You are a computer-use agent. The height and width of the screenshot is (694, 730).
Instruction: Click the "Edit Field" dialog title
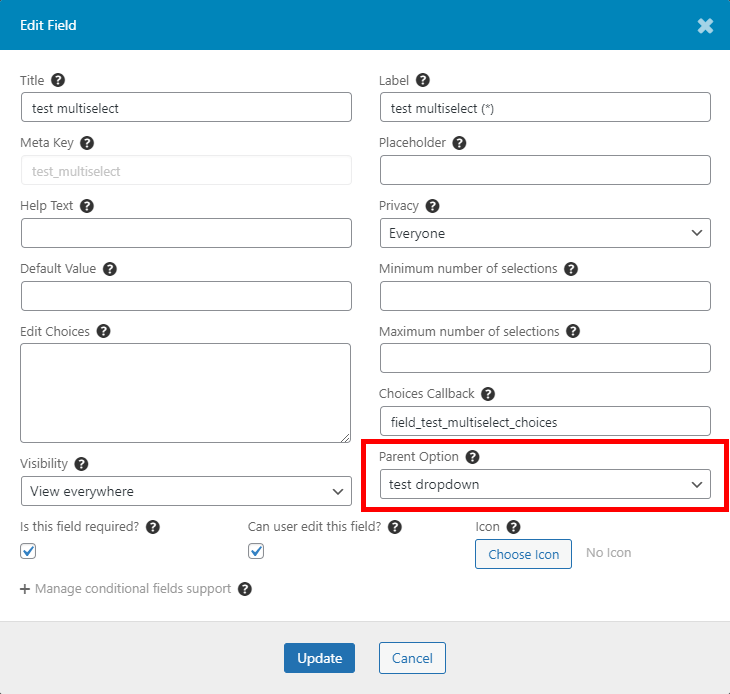(48, 25)
